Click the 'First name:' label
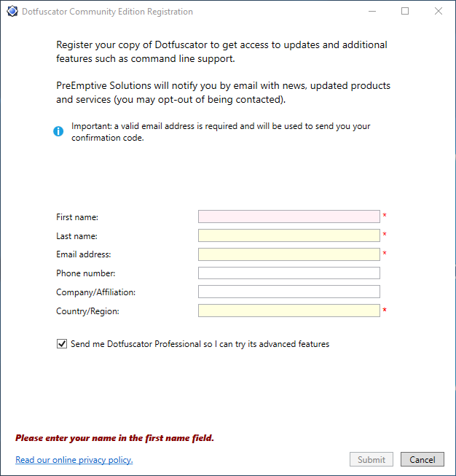The height and width of the screenshot is (476, 456). [x=77, y=217]
